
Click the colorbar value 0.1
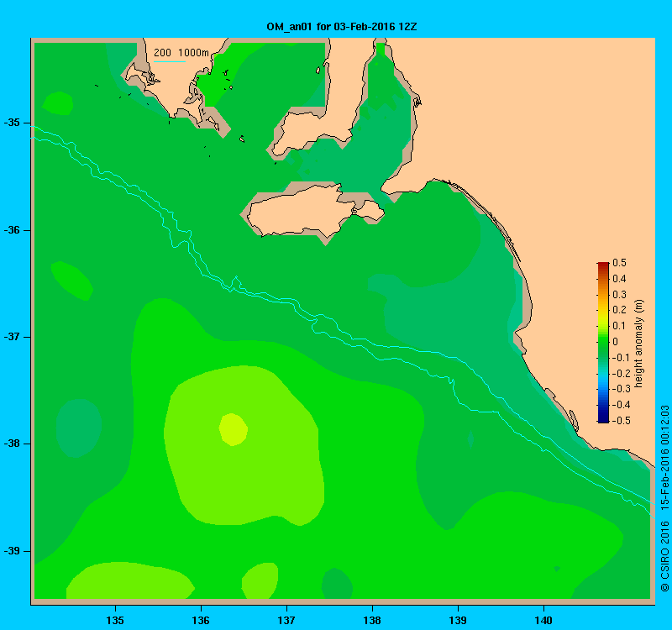[619, 326]
